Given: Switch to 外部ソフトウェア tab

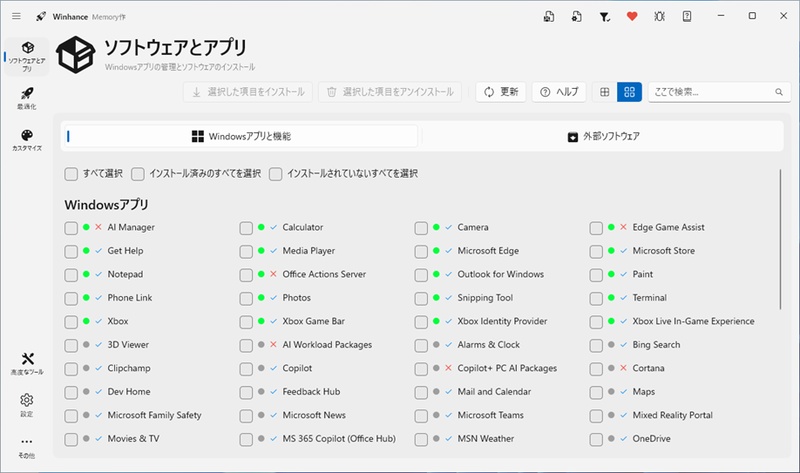Looking at the screenshot, I should [603, 136].
